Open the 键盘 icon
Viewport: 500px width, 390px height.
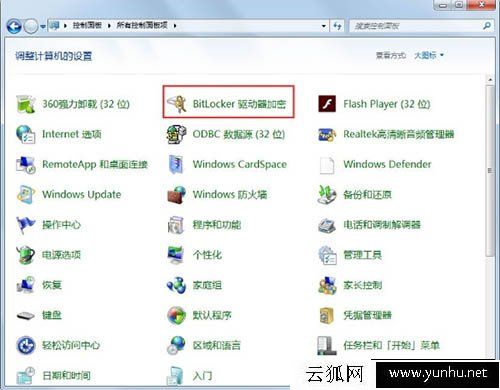point(26,315)
